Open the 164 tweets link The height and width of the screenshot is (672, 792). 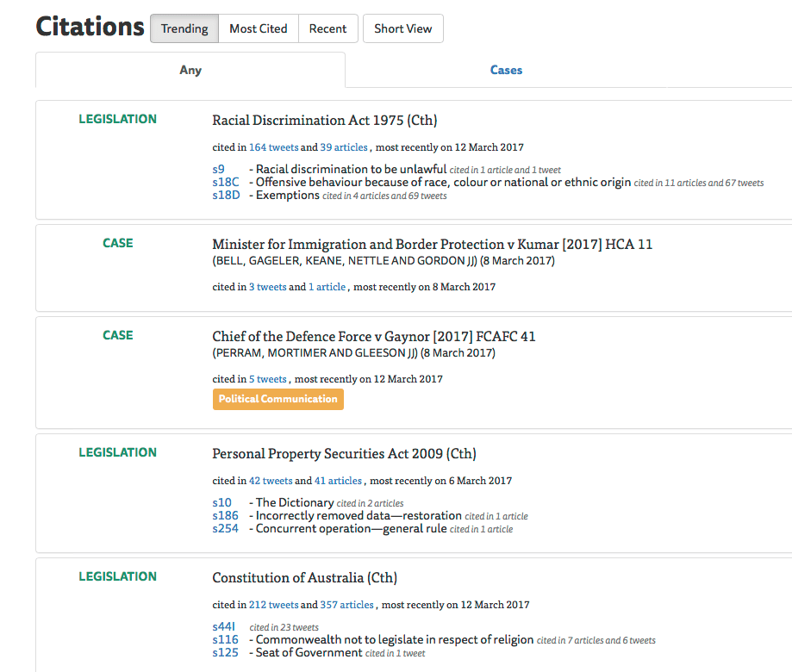(273, 147)
